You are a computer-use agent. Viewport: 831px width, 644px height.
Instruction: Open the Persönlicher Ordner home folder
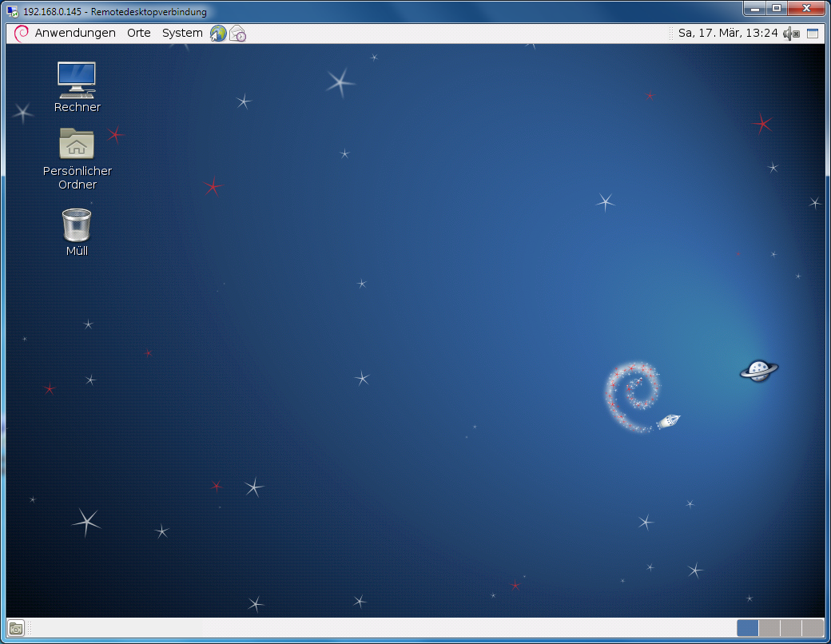point(77,144)
